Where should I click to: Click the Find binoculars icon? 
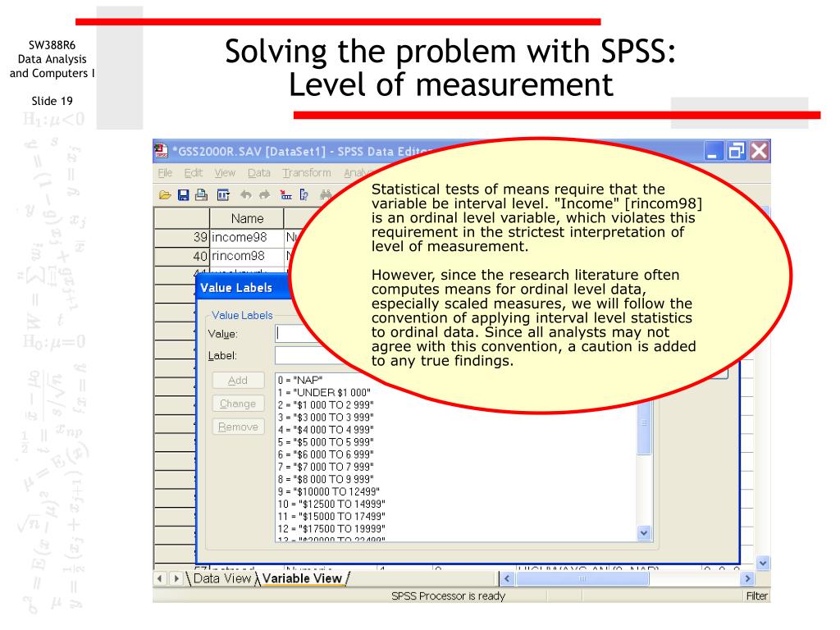tap(326, 195)
